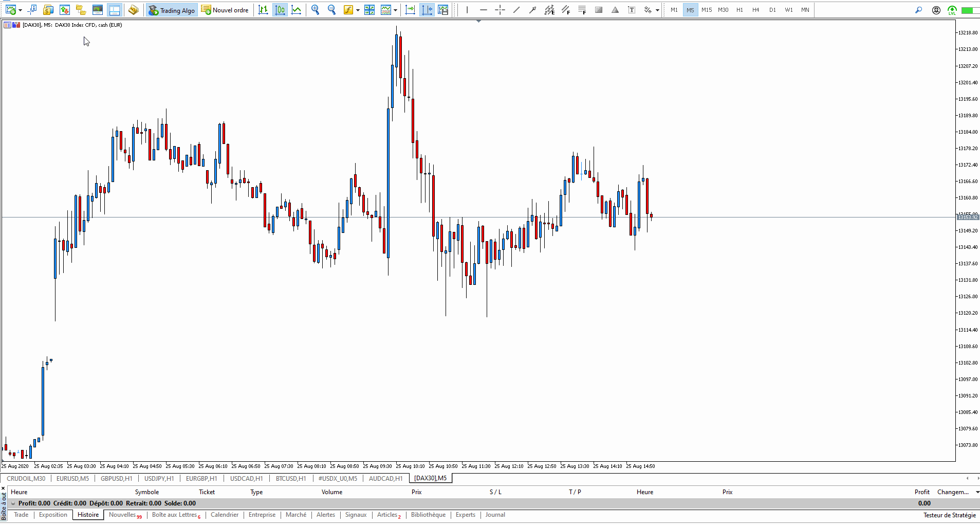The width and height of the screenshot is (980, 525).
Task: Toggle chart auto scroll to latest bar
Action: 410,10
